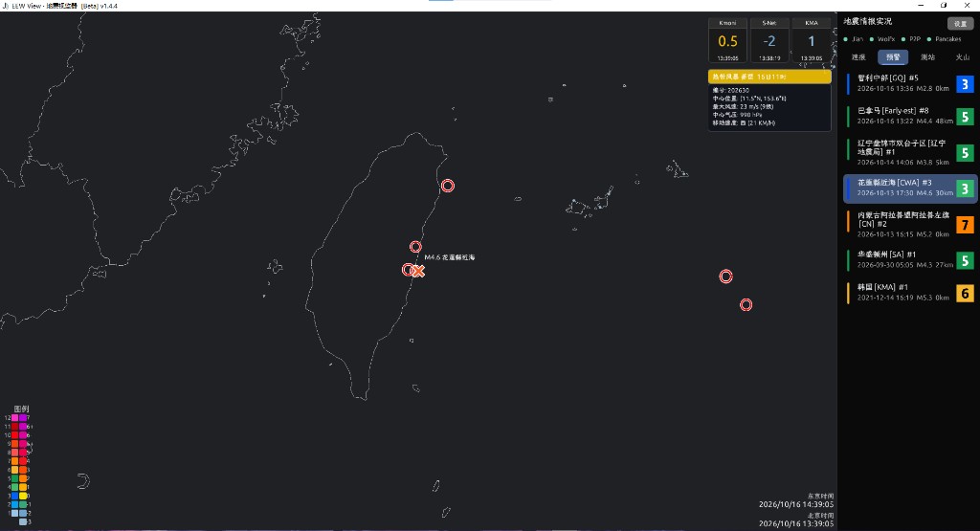
Task: Click the 图例 legend title
Action: tap(21, 409)
